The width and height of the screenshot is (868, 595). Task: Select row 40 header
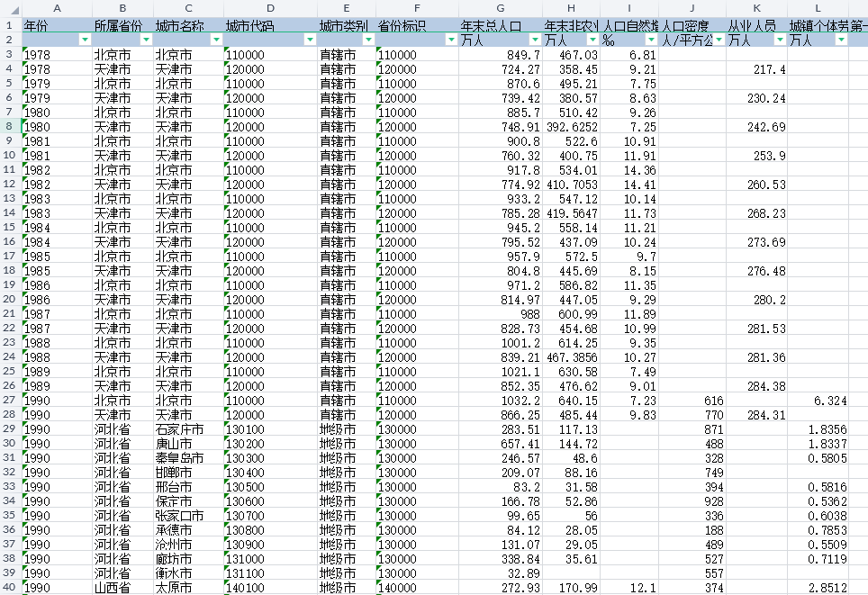click(x=11, y=587)
